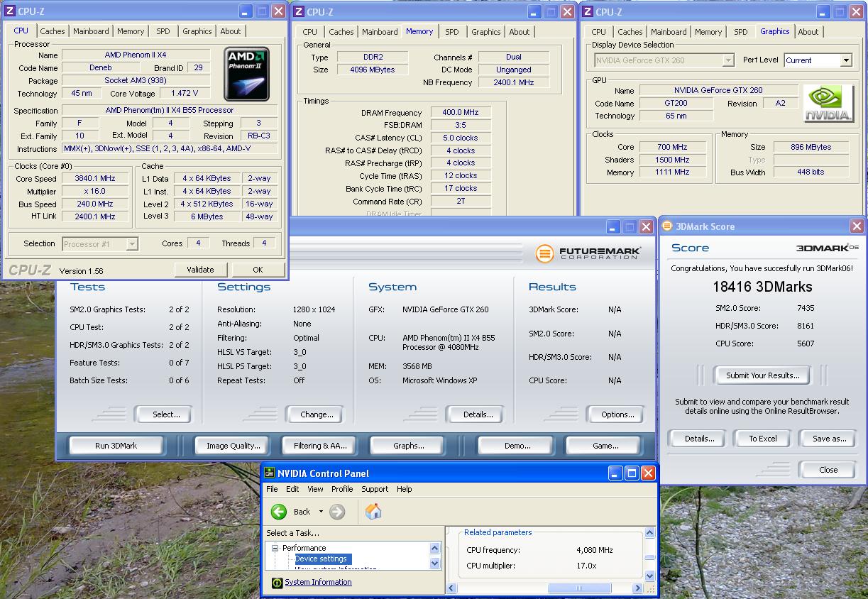Close the 3DMark Score window
The height and width of the screenshot is (599, 868).
(x=857, y=226)
